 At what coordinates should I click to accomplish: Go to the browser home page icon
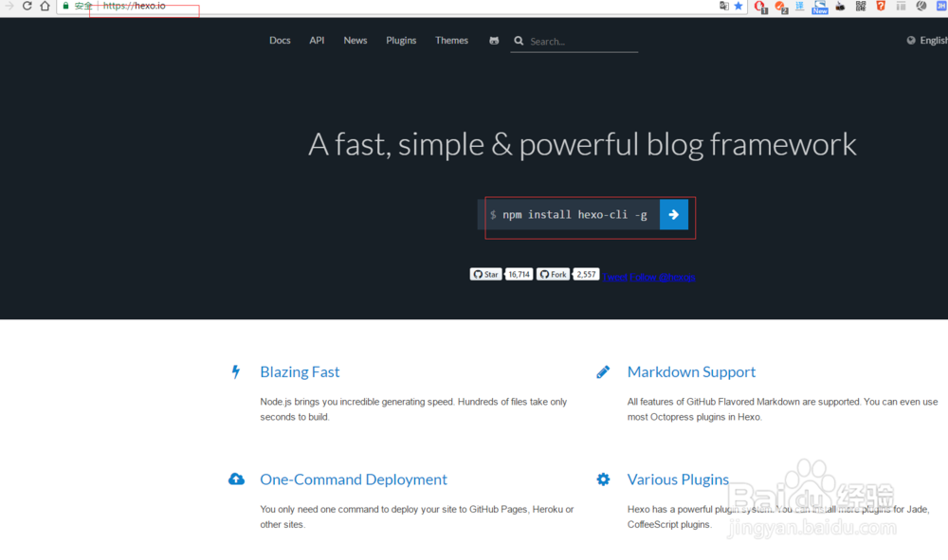[45, 6]
